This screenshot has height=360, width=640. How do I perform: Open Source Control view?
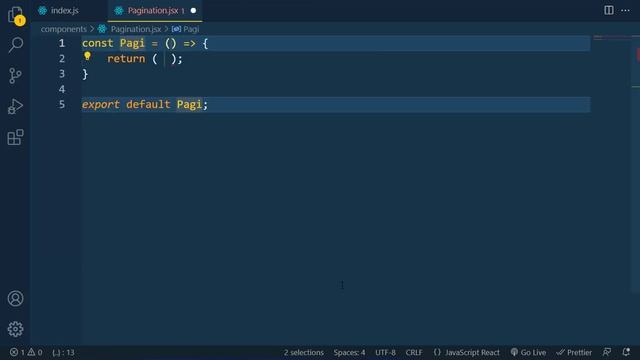(x=16, y=76)
